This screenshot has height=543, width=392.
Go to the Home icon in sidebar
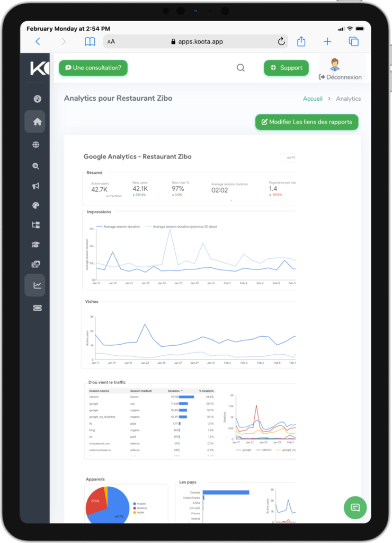[x=37, y=122]
